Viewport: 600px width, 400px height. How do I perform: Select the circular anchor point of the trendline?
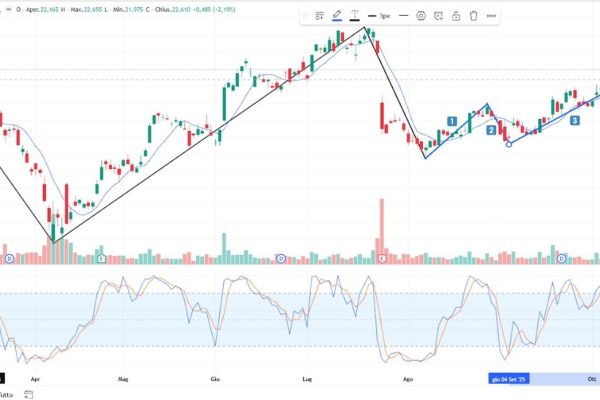click(510, 144)
